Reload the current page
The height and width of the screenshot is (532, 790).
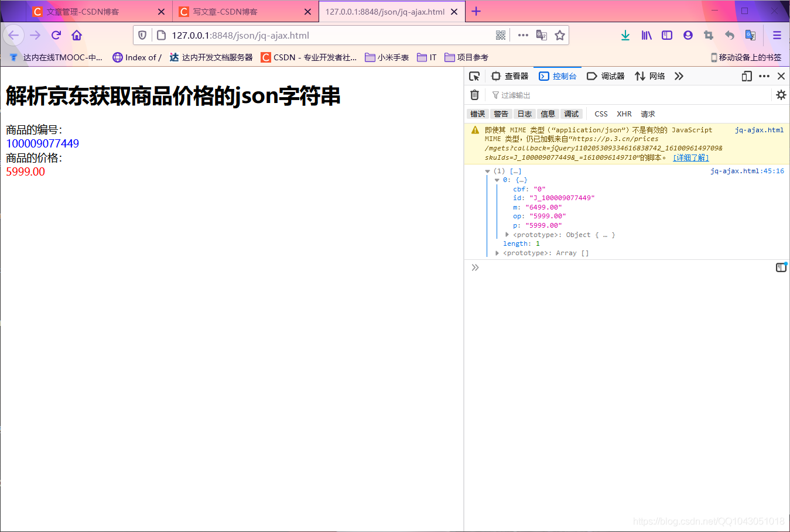(56, 35)
